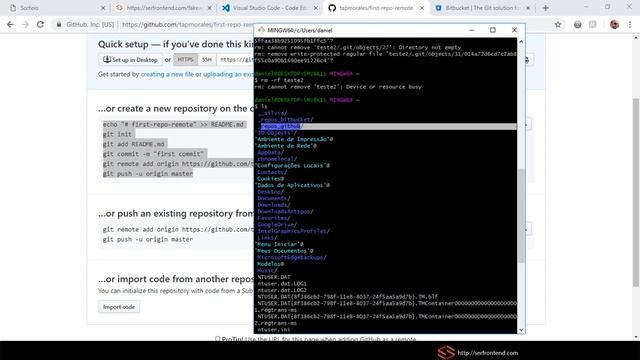Click Import code button
640x360 pixels.
click(119, 307)
